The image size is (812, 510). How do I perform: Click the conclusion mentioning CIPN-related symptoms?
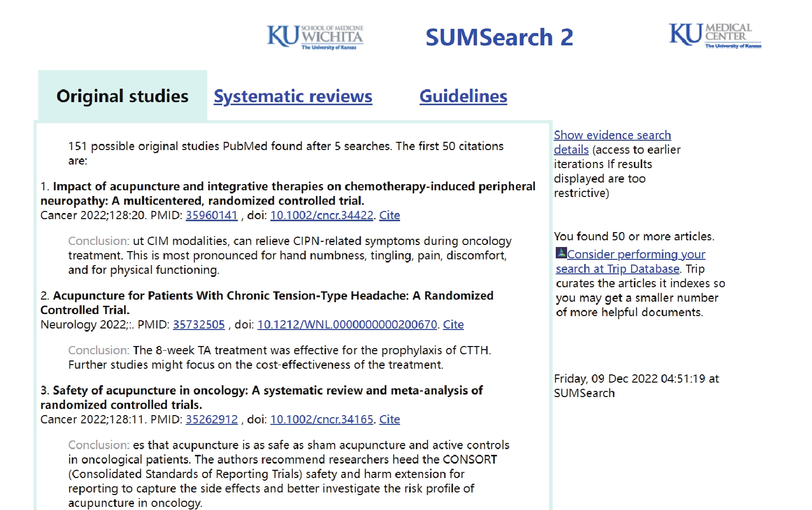[290, 255]
